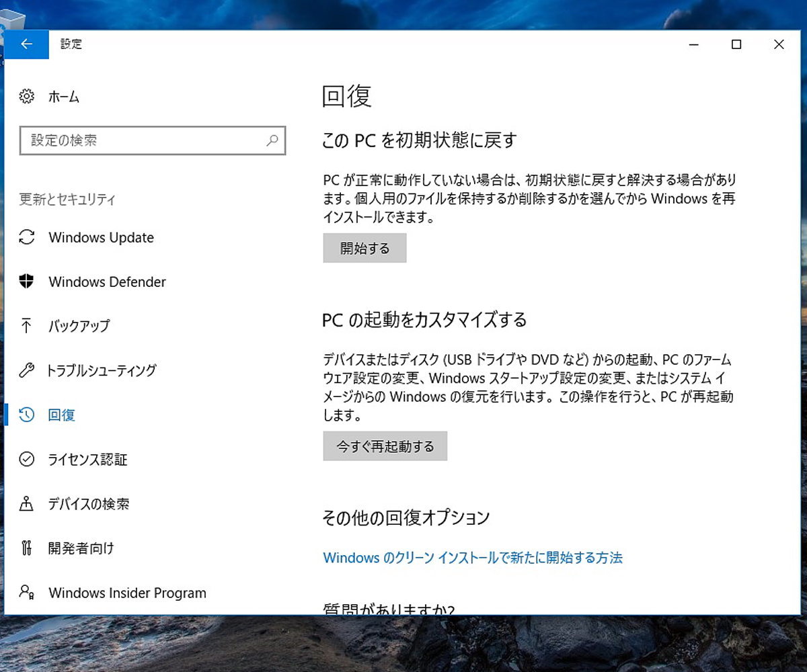The image size is (807, 672).
Task: Open Windows clean install link
Action: (473, 557)
